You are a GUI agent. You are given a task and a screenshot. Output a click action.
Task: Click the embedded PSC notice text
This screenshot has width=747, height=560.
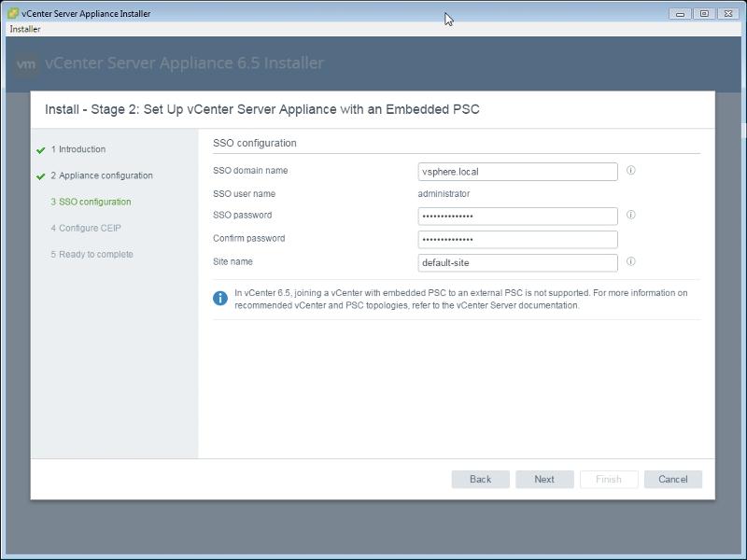(460, 299)
